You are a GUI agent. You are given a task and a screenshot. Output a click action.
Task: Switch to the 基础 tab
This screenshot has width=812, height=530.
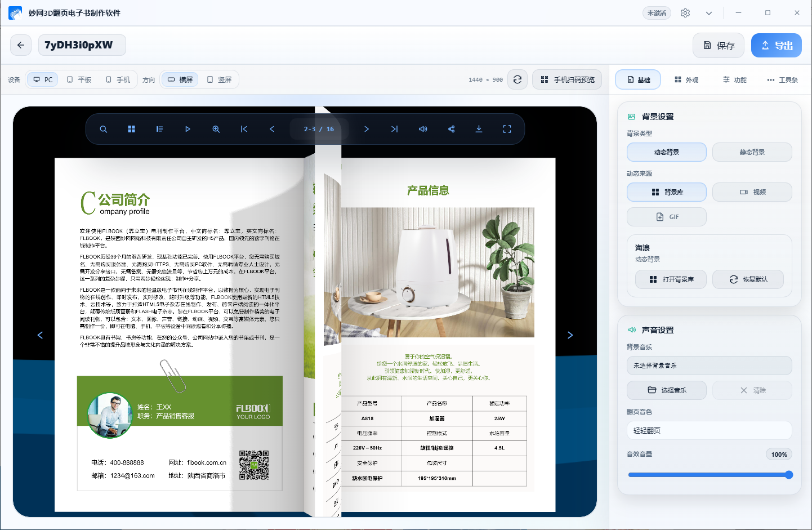(x=638, y=79)
